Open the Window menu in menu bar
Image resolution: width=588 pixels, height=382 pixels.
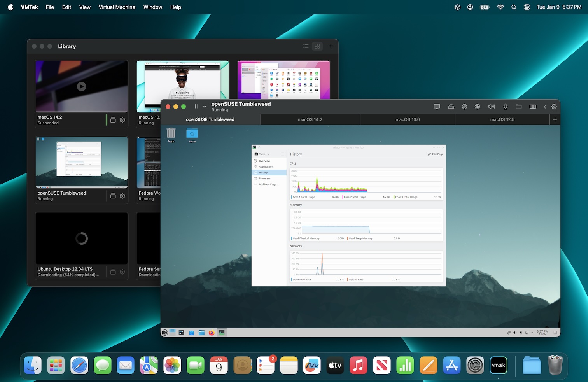(153, 7)
